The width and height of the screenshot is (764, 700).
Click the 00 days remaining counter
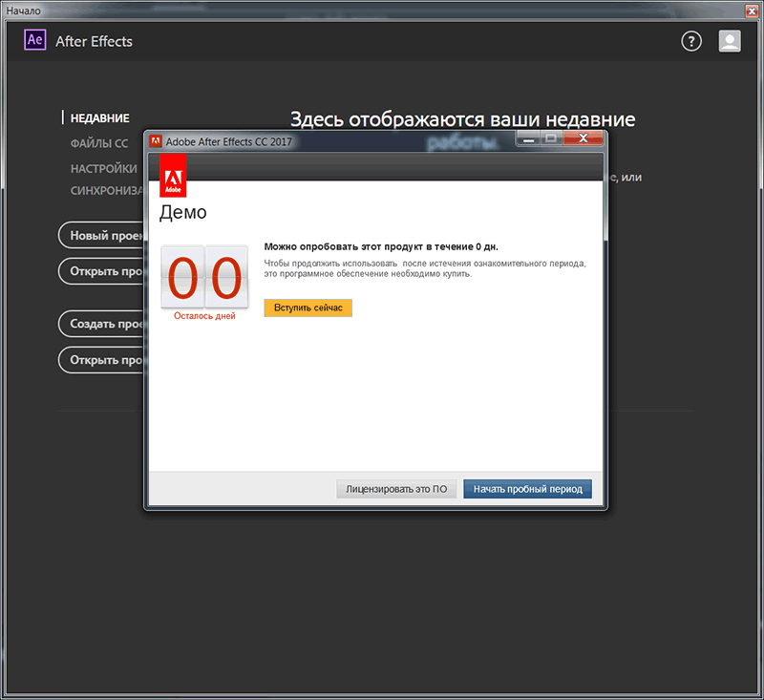[204, 278]
